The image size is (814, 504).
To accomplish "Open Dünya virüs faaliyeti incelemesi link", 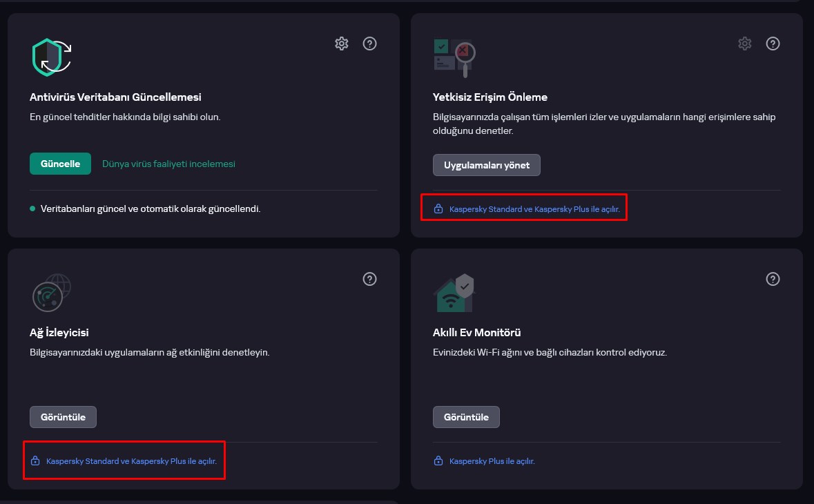I will pyautogui.click(x=168, y=164).
